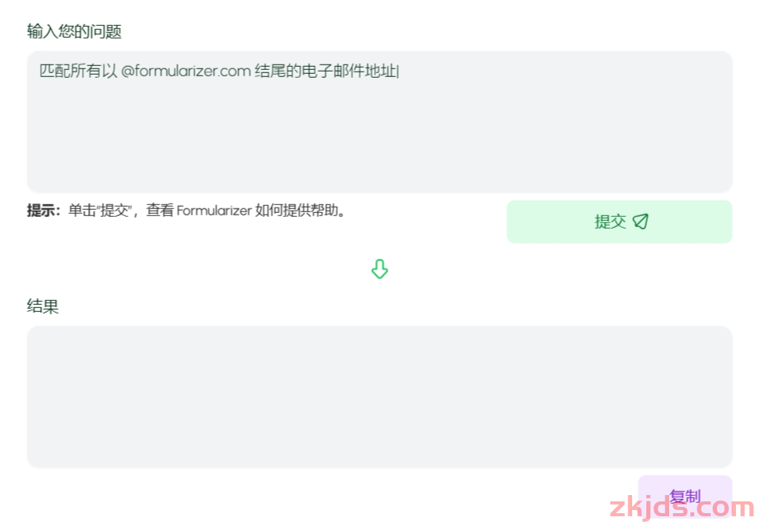
Task: Click the 输入您的问题 heading label
Action: (74, 31)
